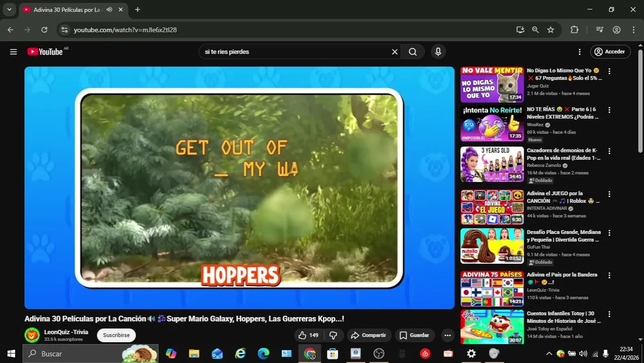Open the tab search dropdown arrow
The height and width of the screenshot is (363, 644).
point(9,10)
